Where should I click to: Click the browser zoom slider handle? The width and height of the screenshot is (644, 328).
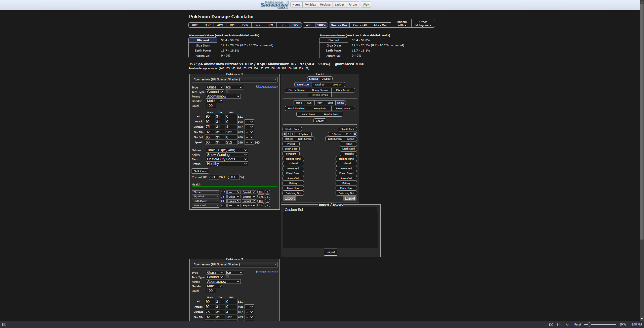[x=589, y=324]
